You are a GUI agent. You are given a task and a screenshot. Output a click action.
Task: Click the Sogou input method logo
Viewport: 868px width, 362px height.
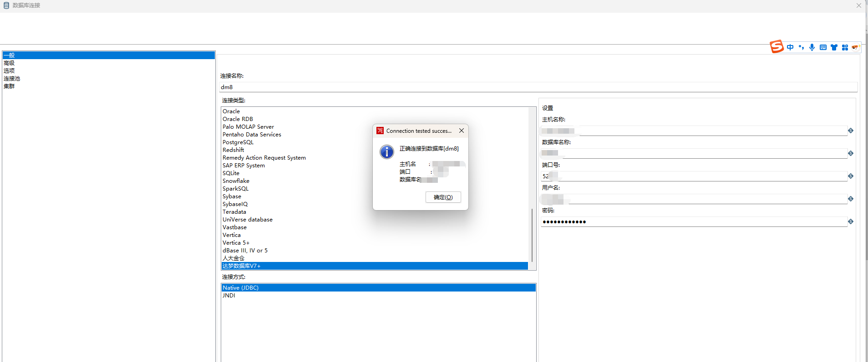[x=777, y=46]
